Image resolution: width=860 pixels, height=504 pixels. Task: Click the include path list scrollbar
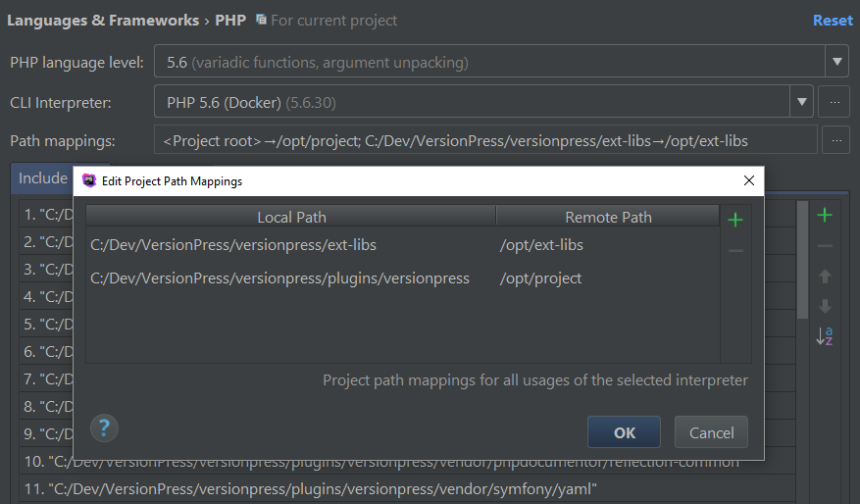(802, 260)
